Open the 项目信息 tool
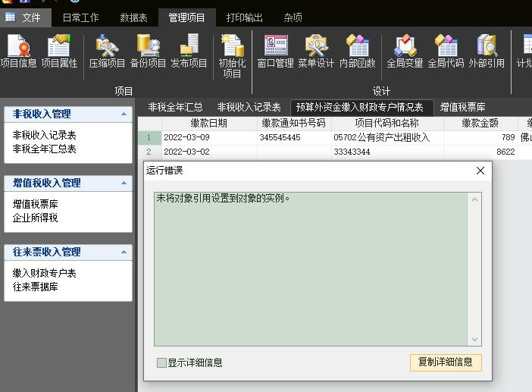The height and width of the screenshot is (392, 532). (x=19, y=51)
